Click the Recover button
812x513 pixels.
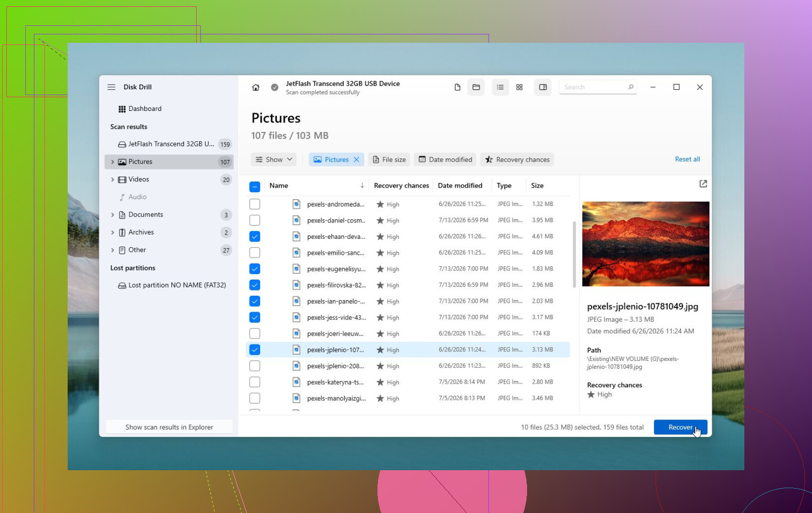[x=680, y=427]
